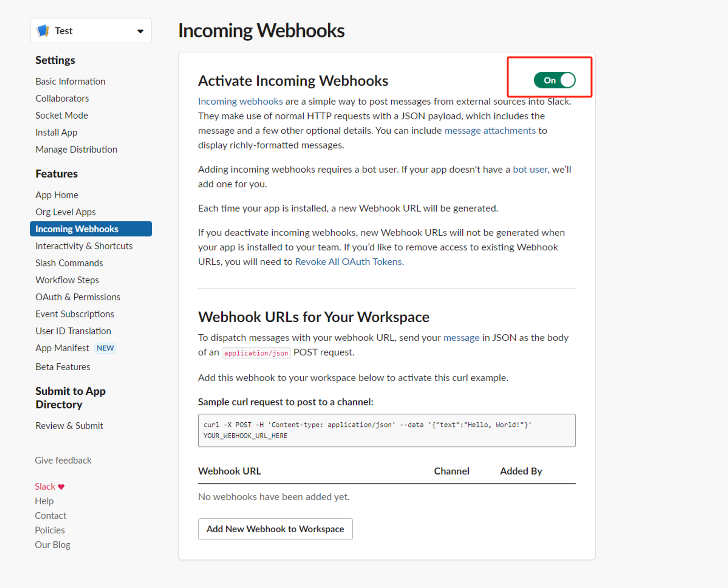Click the Our Blog footer link
Screen dimensions: 728x588
52,545
